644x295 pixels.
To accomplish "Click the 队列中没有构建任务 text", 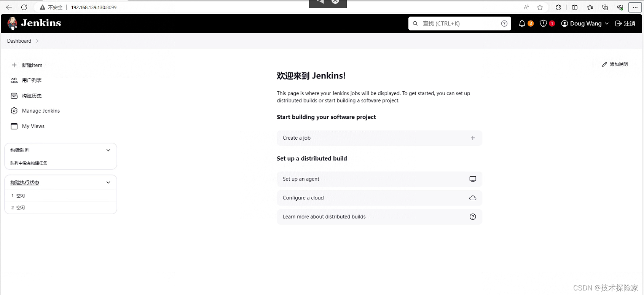I will coord(29,163).
